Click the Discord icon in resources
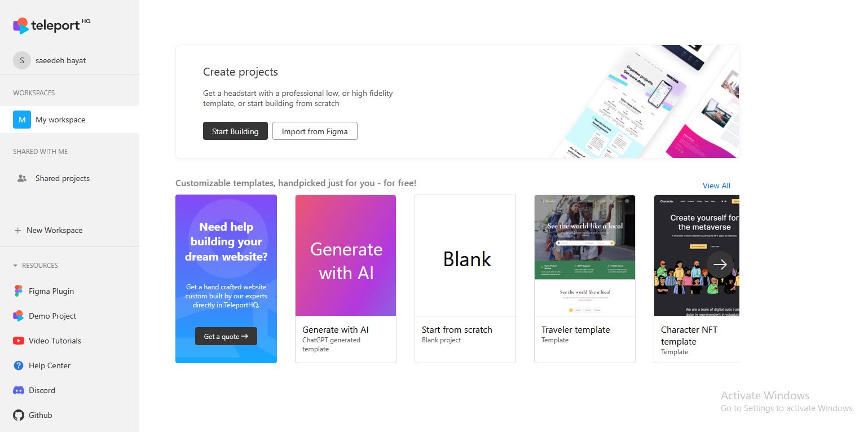Screen dimensions: 868x432 coord(19,390)
